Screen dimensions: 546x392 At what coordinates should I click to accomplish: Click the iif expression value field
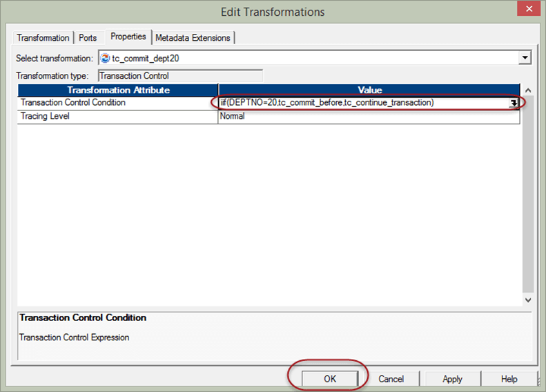[359, 103]
